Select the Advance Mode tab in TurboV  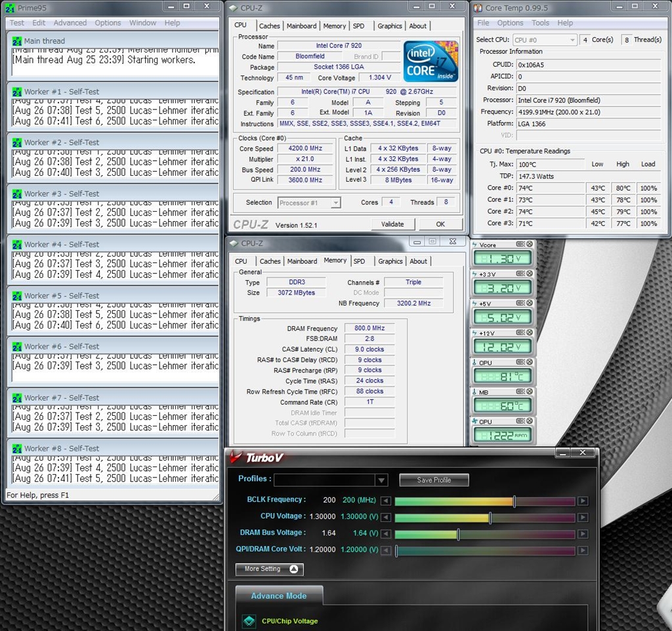click(279, 596)
